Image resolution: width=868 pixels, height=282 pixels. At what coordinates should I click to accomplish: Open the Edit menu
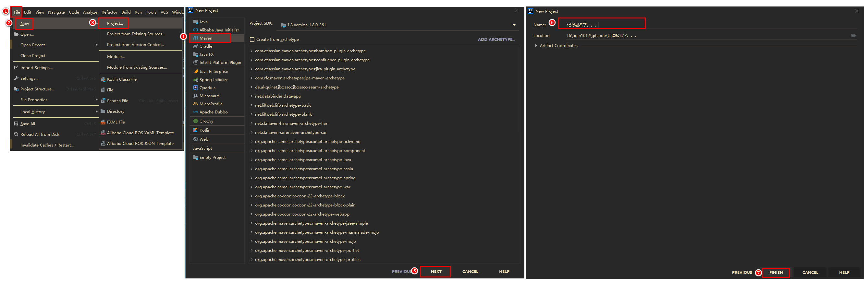click(28, 12)
